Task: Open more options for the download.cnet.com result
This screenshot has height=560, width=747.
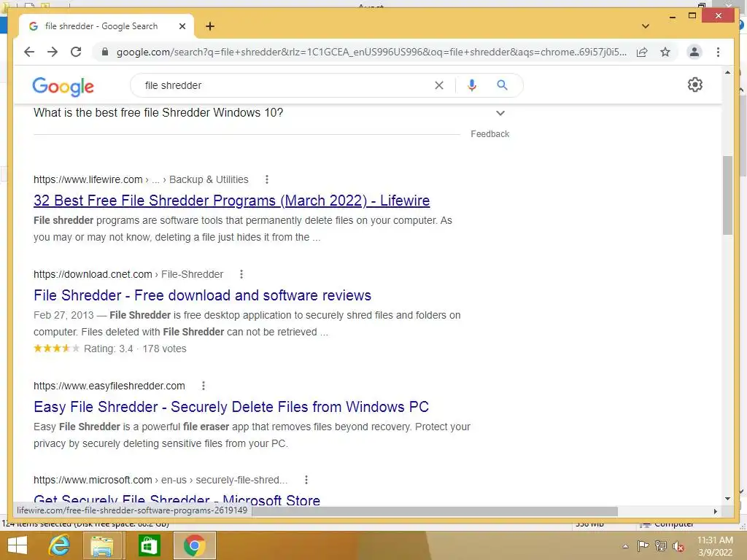Action: click(x=241, y=274)
